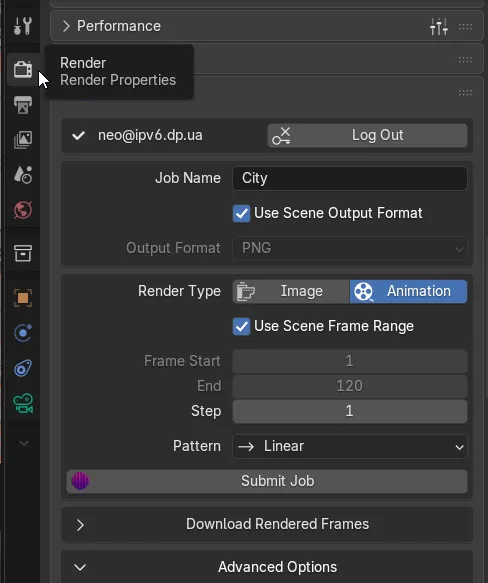488x583 pixels.
Task: Open the Pattern Linear dropdown
Action: pos(350,446)
